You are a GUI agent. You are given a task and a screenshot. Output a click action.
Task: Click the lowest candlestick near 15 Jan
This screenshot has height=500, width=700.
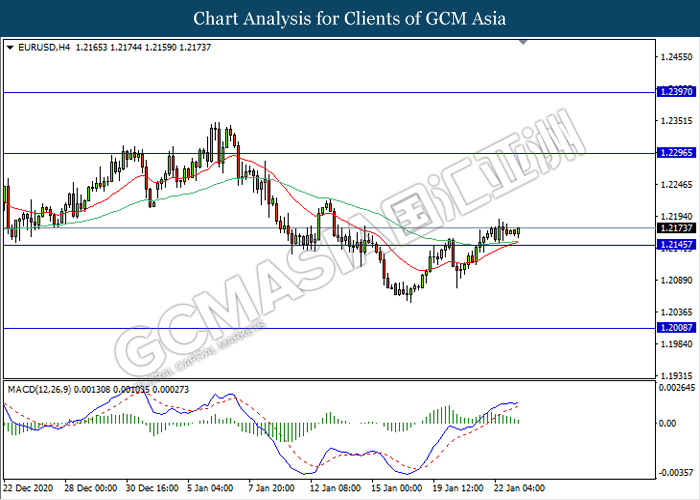pos(408,292)
